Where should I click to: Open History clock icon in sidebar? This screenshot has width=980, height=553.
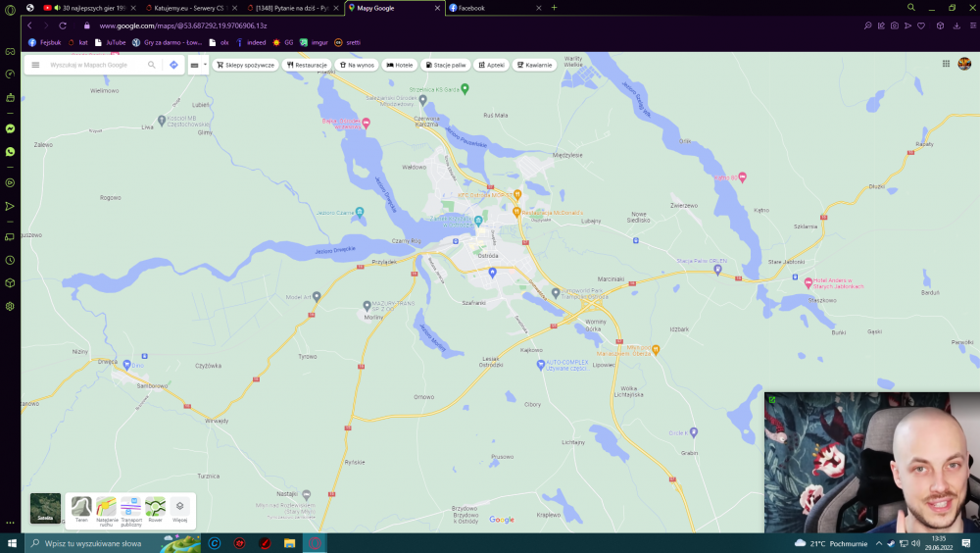tap(10, 260)
